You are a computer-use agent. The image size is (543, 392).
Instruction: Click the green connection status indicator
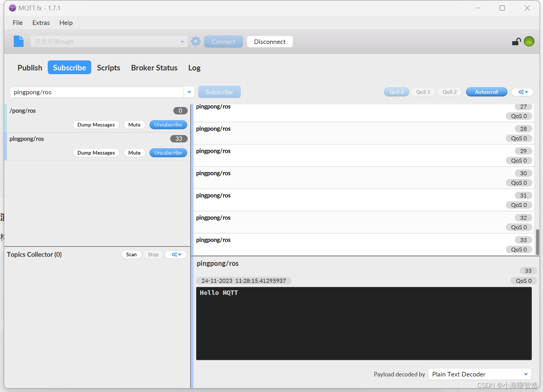tap(529, 41)
